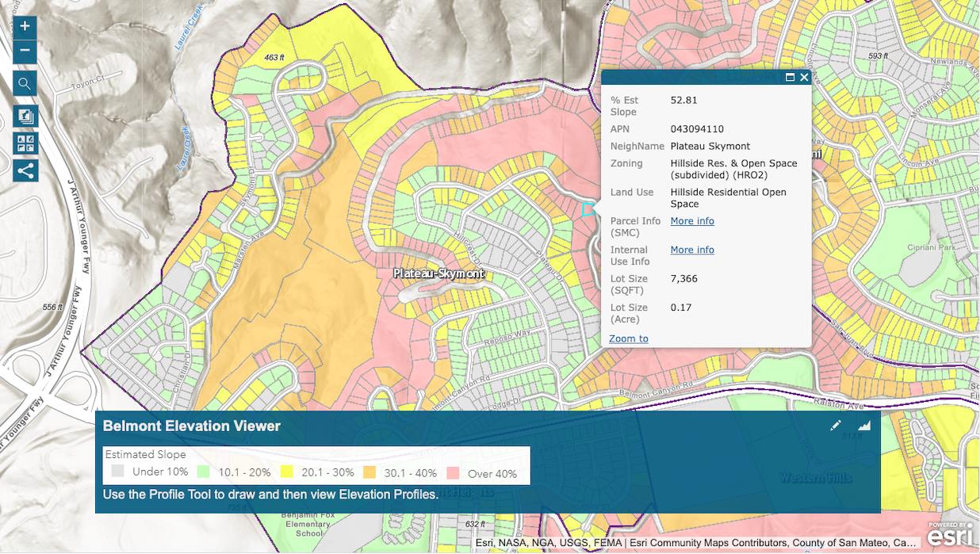Click the Plateau-Skymont neighborhood label

pos(438,273)
